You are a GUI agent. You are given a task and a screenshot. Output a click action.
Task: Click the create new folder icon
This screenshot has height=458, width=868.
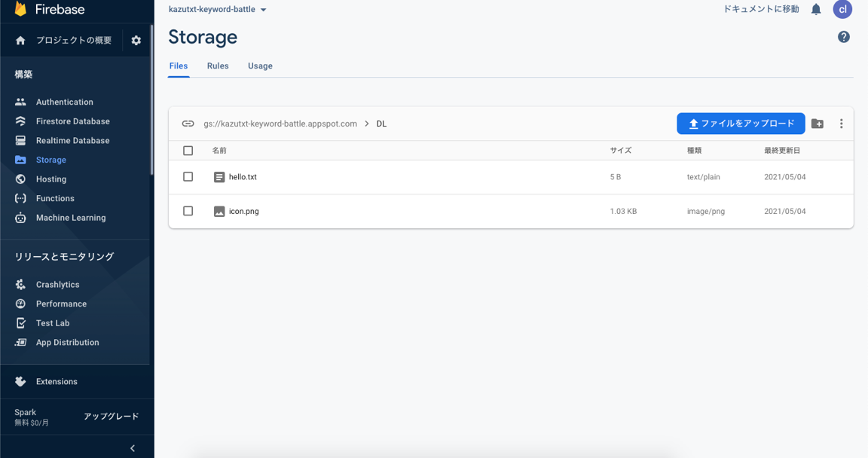[x=818, y=124]
